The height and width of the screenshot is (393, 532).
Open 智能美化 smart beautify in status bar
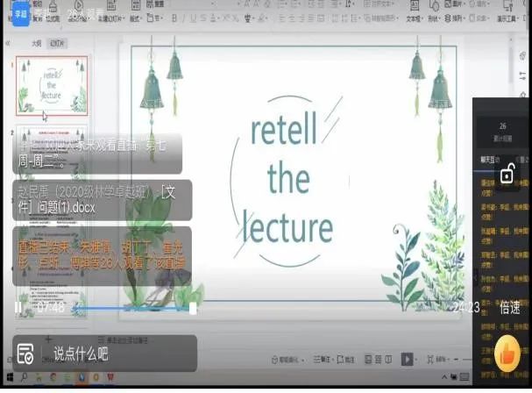point(287,360)
